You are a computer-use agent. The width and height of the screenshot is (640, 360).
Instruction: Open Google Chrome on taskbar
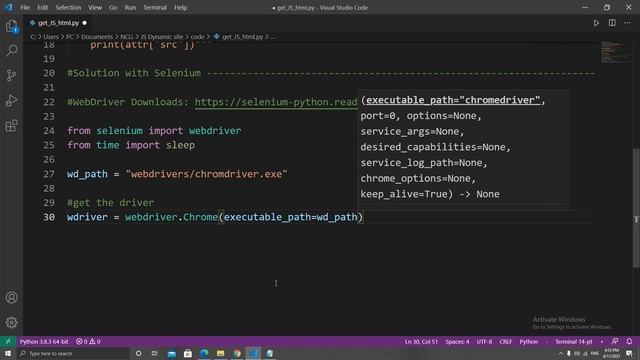237,353
